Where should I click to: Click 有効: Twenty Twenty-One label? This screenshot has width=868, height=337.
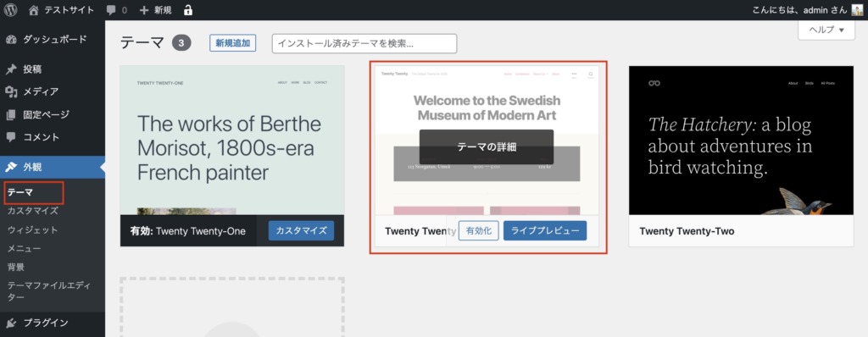[x=187, y=231]
